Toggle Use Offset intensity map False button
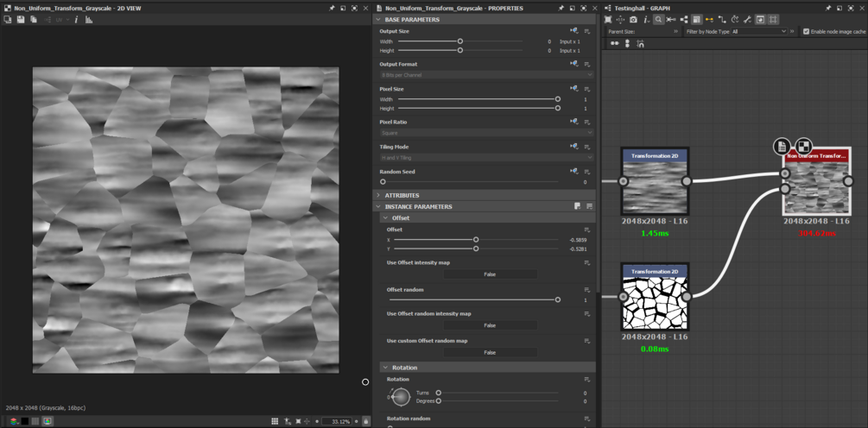 coord(490,274)
